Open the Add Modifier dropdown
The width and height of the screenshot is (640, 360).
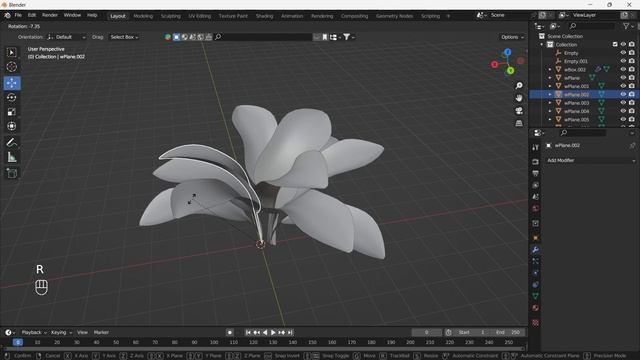click(591, 160)
